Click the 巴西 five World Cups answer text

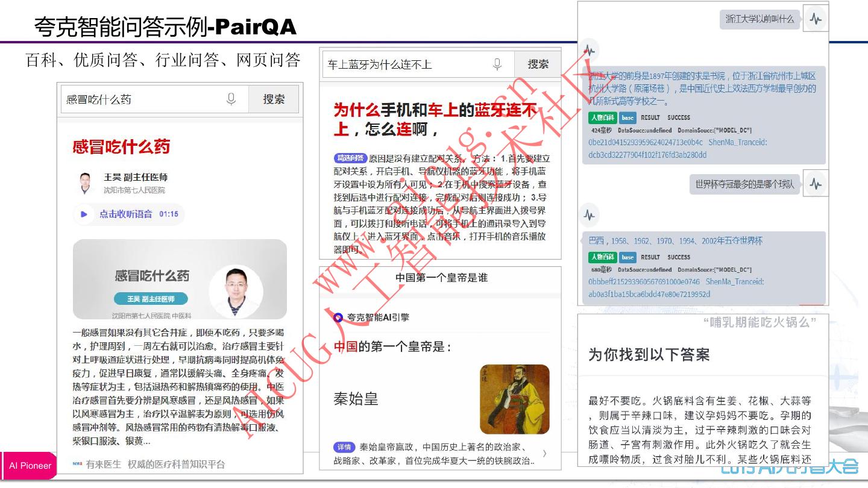coord(676,241)
